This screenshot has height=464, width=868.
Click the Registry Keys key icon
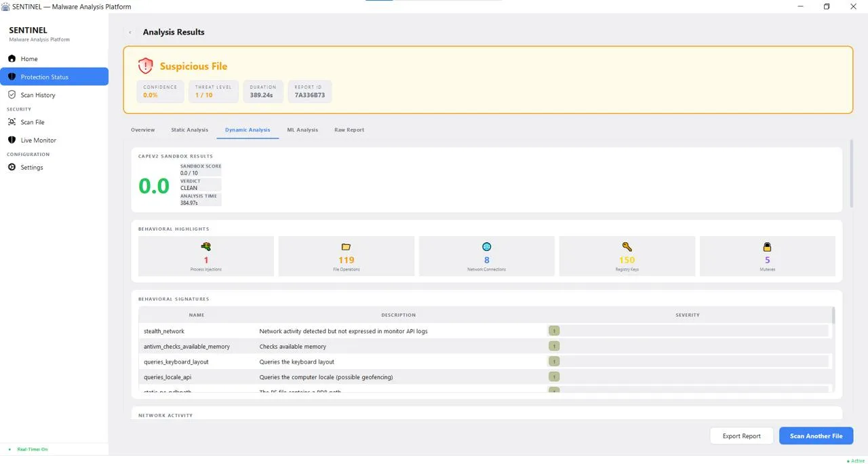[x=627, y=247]
